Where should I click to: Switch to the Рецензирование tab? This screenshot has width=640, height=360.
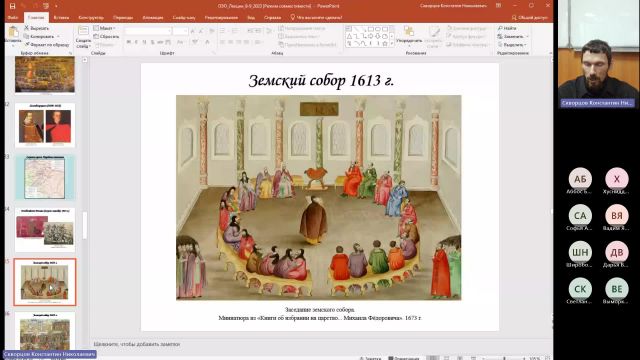(x=221, y=18)
